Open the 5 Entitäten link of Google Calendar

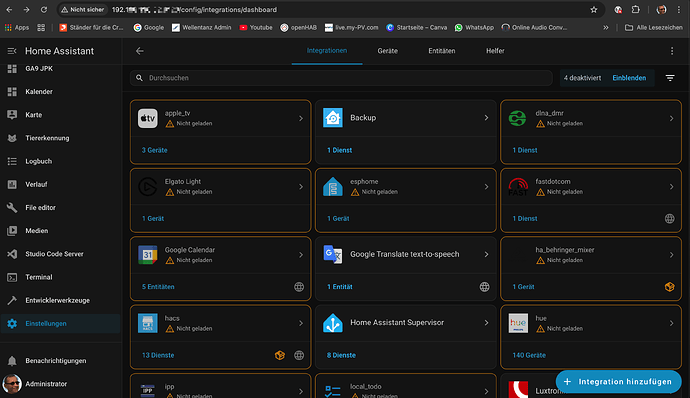(x=158, y=287)
